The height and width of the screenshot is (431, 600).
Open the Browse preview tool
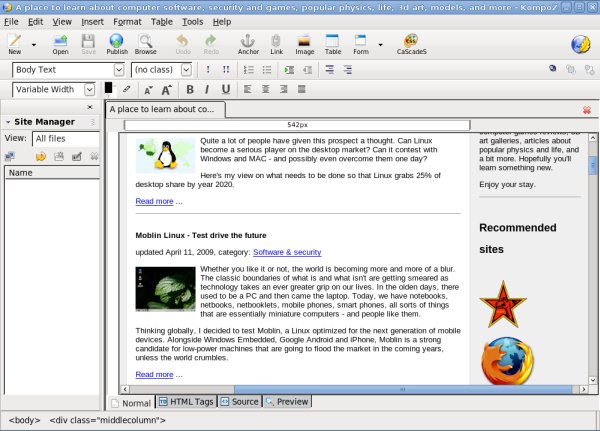(x=146, y=44)
